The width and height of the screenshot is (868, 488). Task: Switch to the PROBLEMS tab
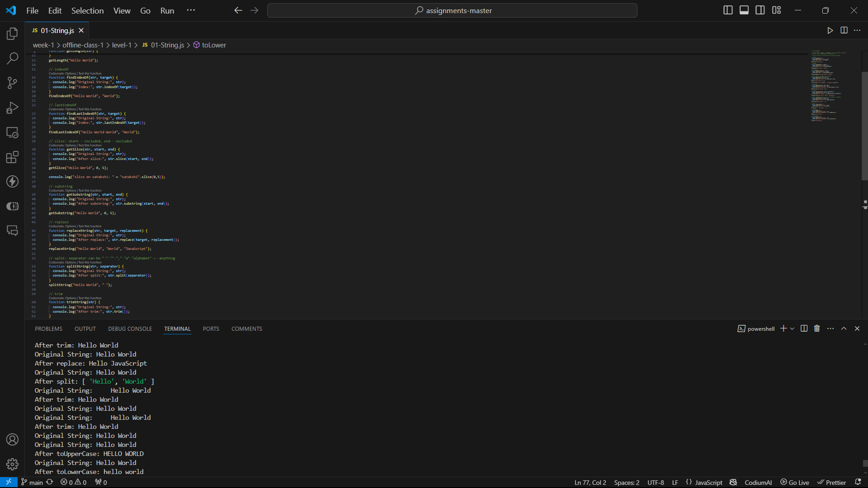point(48,328)
